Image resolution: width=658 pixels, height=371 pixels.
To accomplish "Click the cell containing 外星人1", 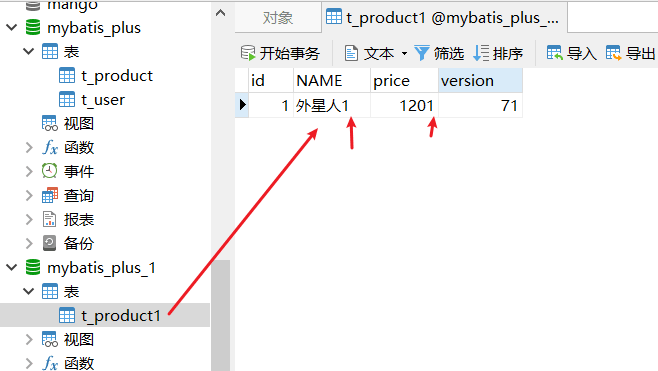I will (332, 105).
